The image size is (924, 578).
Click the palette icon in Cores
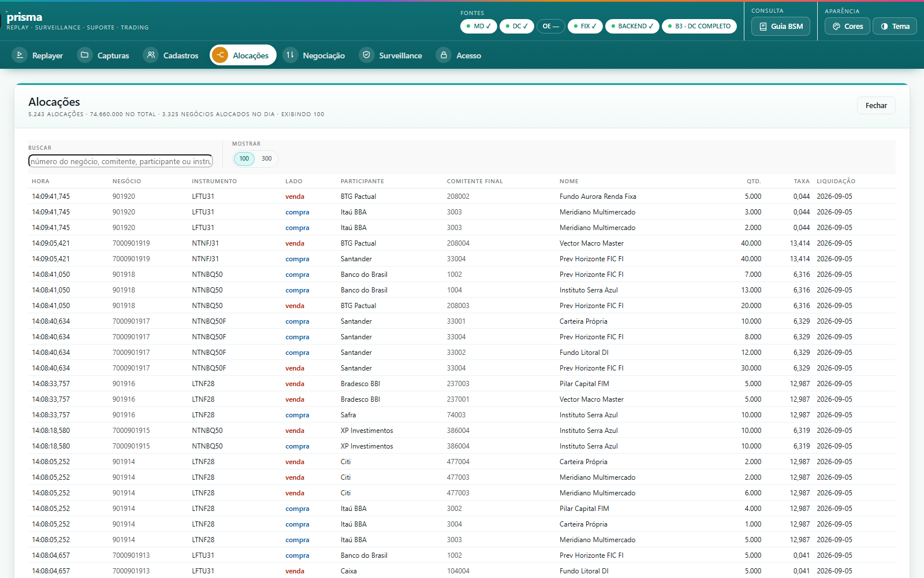[836, 27]
